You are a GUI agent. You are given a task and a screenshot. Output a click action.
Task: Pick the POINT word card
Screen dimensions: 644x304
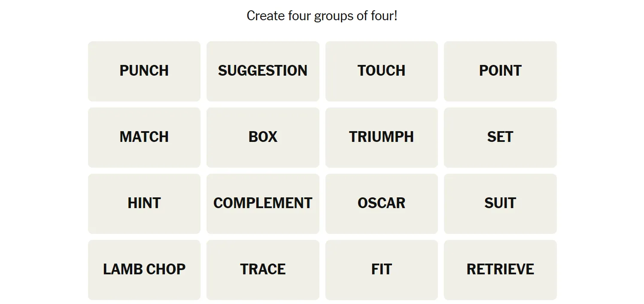(x=500, y=71)
